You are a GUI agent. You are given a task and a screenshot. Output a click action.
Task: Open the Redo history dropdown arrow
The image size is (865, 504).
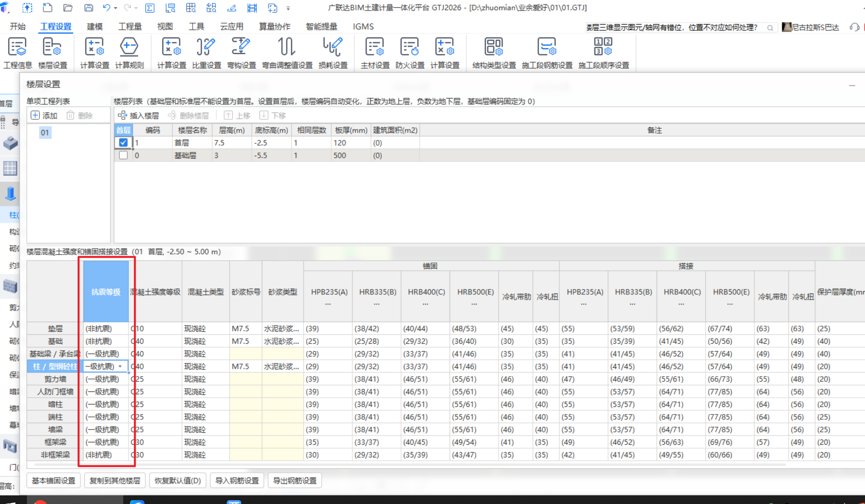pyautogui.click(x=136, y=8)
